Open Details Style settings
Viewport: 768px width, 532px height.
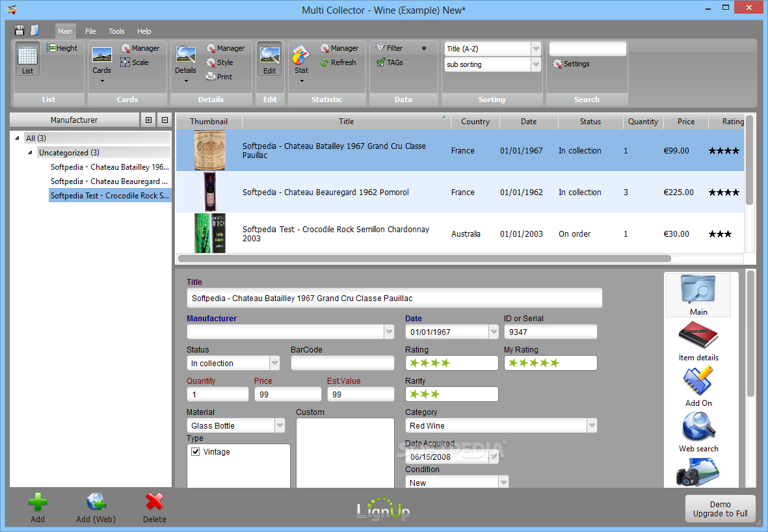point(220,62)
